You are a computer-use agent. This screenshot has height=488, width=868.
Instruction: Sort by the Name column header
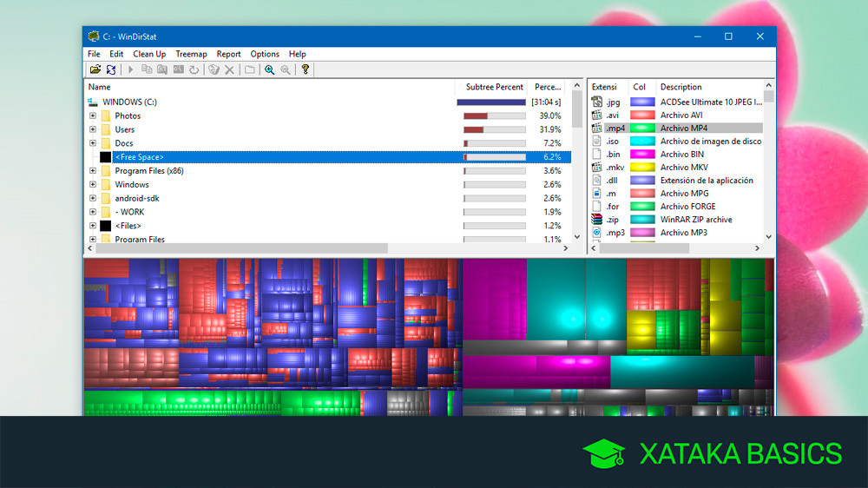click(270, 87)
